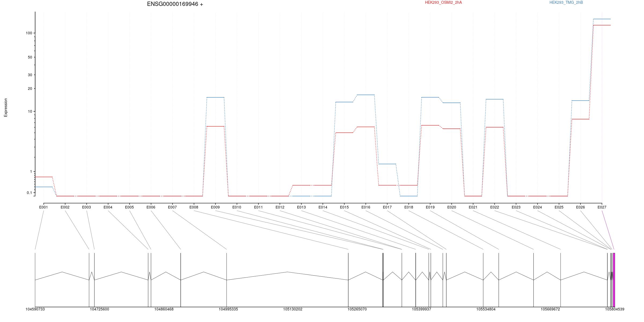Select exon label E002
Screen dimensions: 644x322
click(65, 207)
